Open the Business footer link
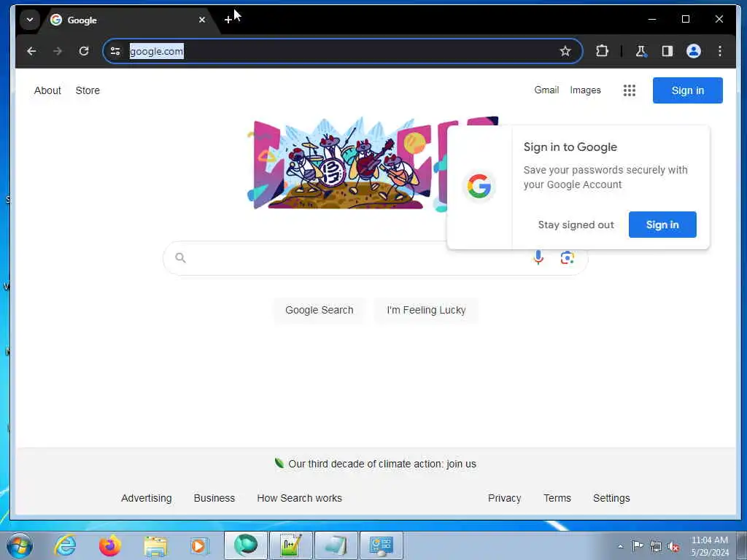The width and height of the screenshot is (747, 560). coord(214,498)
